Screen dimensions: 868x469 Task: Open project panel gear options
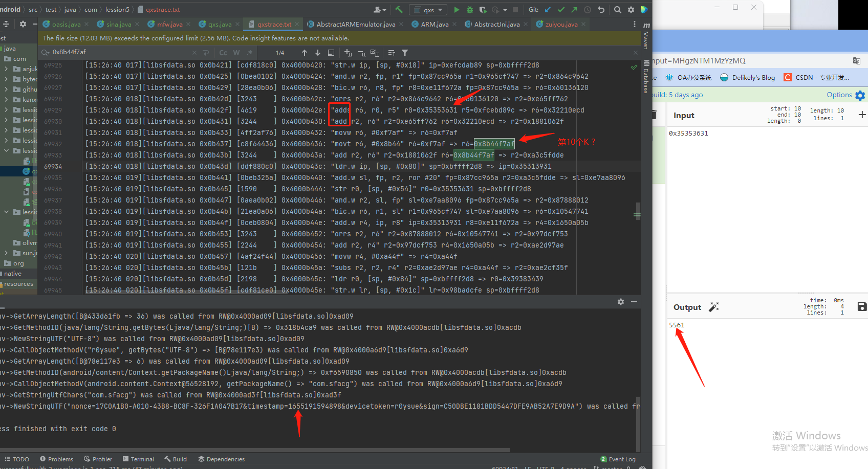click(x=23, y=24)
